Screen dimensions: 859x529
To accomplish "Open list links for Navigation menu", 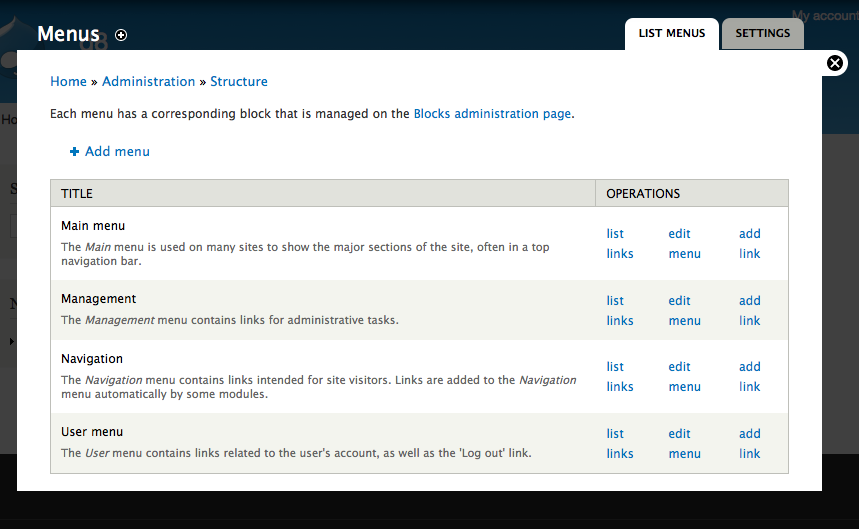I will coord(620,377).
